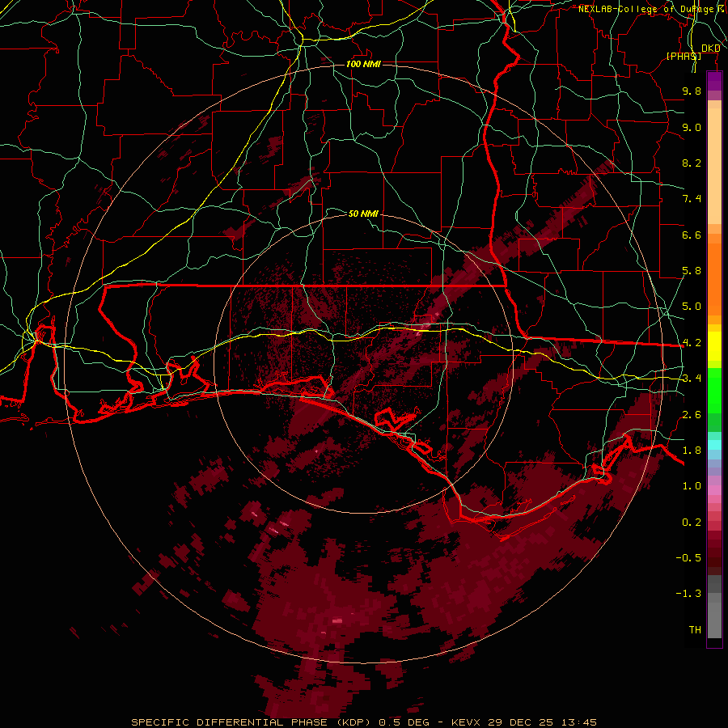The image size is (728, 728).
Task: Click the 3.4 value on color scale
Action: point(692,379)
